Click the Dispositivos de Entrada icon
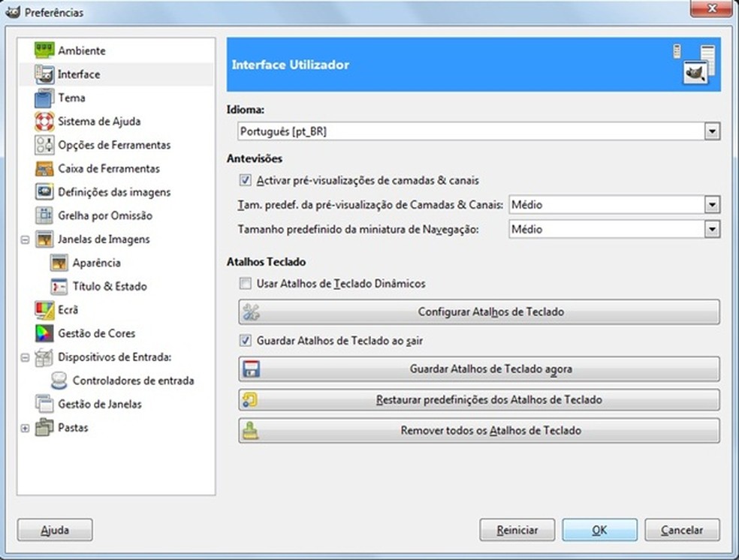Screen dimensions: 739x560 tap(44, 357)
